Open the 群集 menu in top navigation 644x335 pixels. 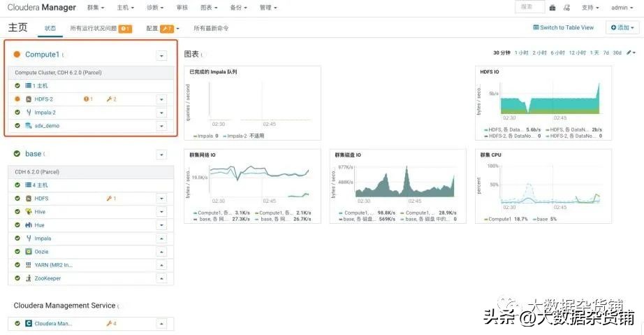(96, 8)
